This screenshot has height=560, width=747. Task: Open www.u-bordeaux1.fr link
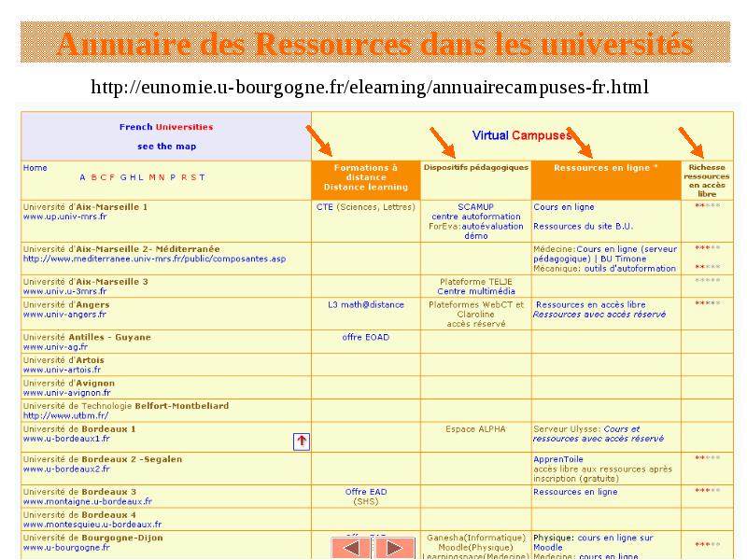tap(66, 439)
